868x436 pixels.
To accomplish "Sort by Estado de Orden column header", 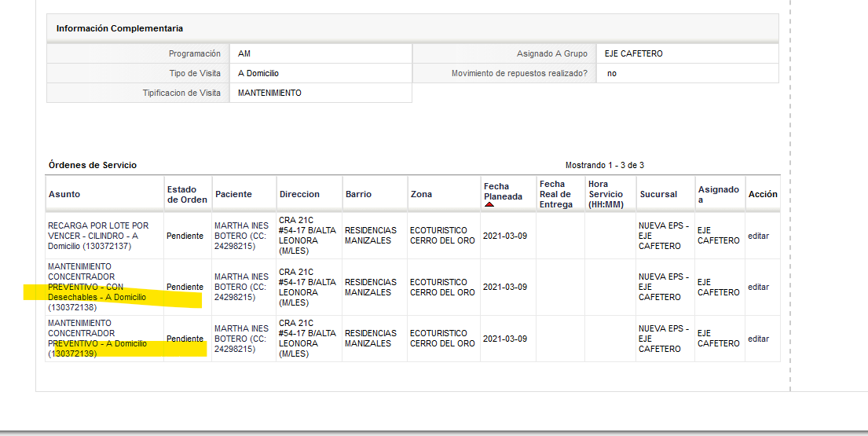I will click(187, 194).
